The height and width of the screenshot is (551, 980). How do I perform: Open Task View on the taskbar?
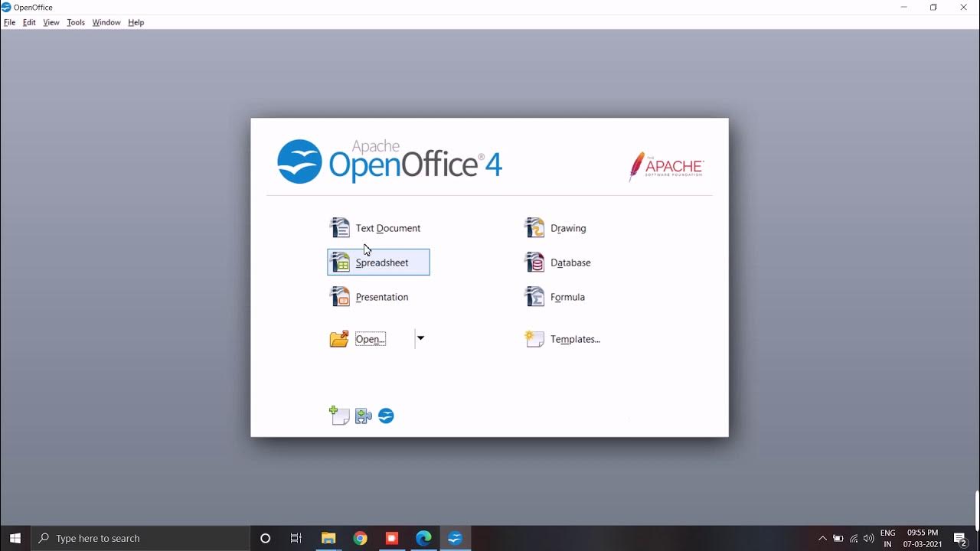pyautogui.click(x=296, y=538)
